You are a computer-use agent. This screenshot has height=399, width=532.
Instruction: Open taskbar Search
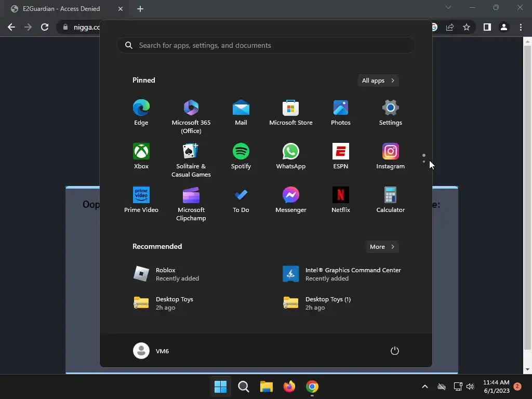(x=243, y=387)
